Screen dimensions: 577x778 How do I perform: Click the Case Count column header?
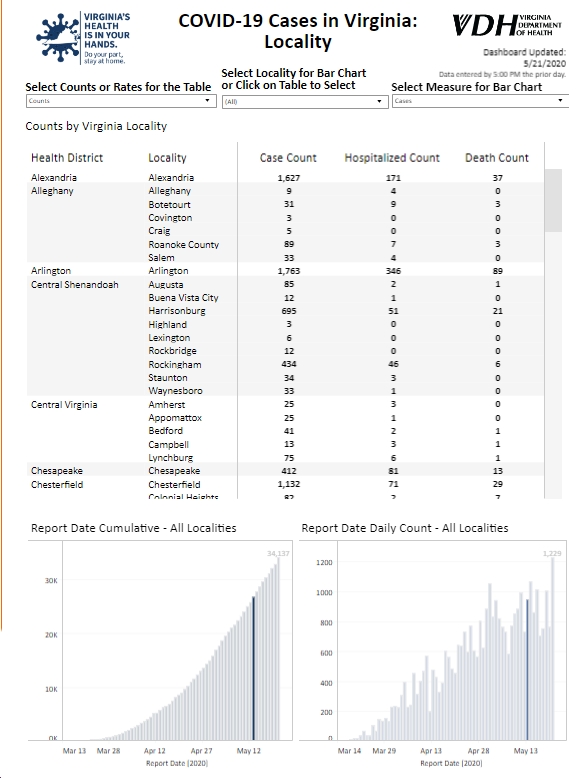288,158
